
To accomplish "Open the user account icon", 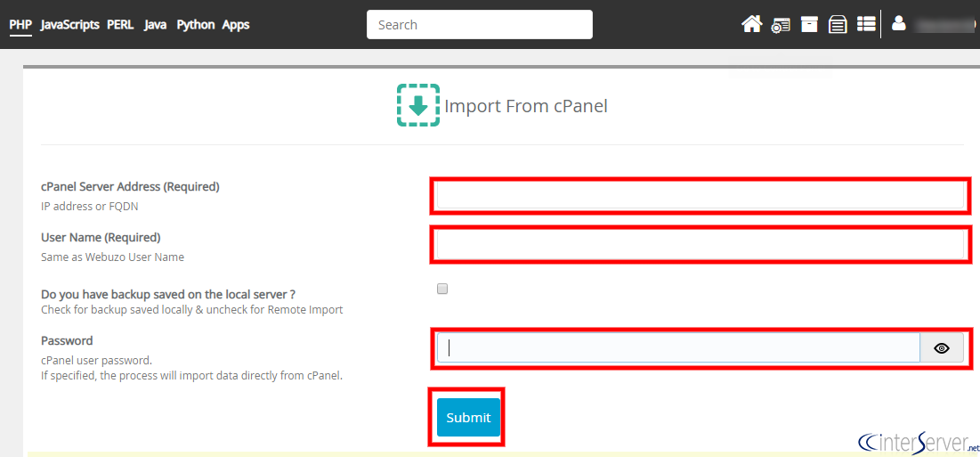I will tap(899, 24).
